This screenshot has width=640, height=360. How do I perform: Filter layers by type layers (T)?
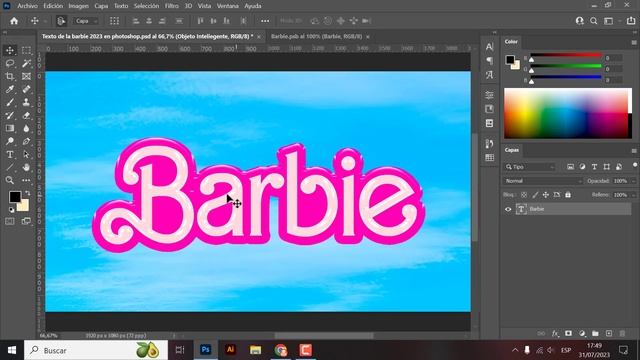coord(594,167)
